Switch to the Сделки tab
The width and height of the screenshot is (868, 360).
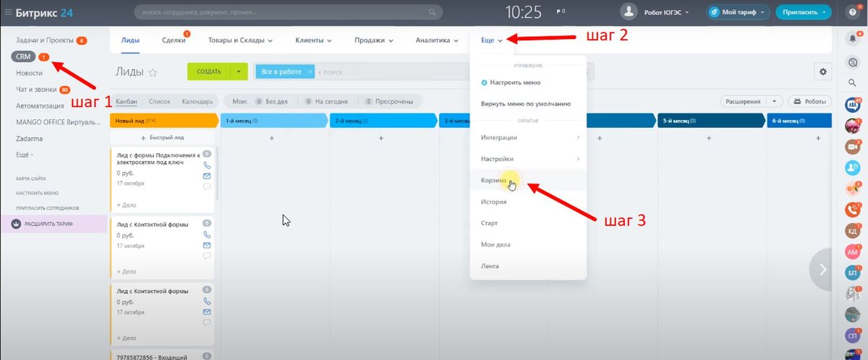click(174, 40)
